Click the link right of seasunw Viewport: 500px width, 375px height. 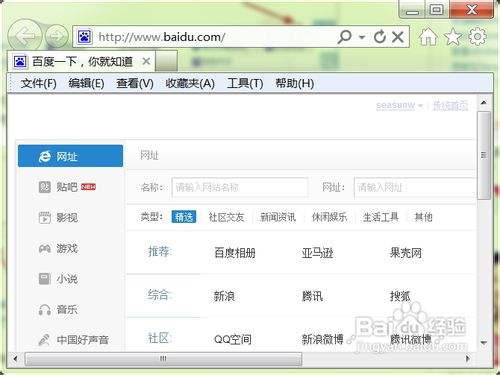pyautogui.click(x=450, y=106)
